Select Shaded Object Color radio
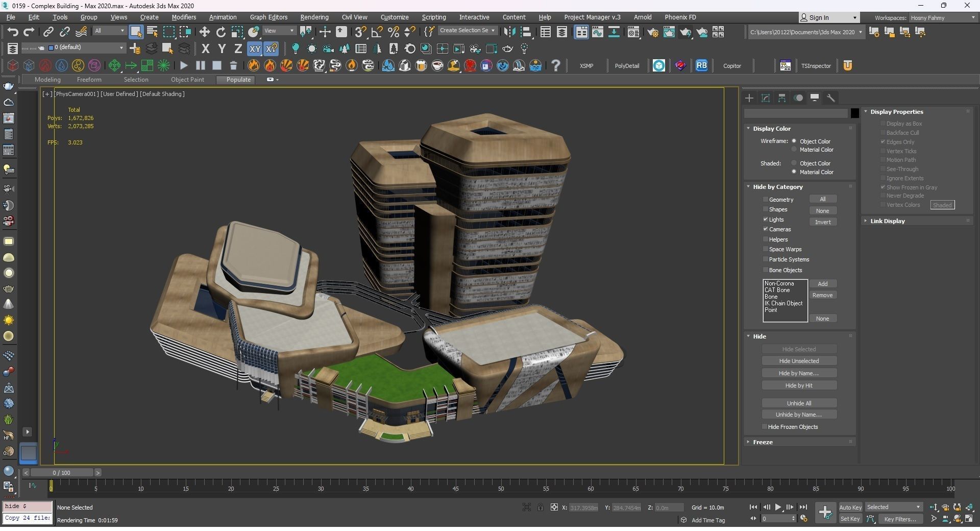 794,163
